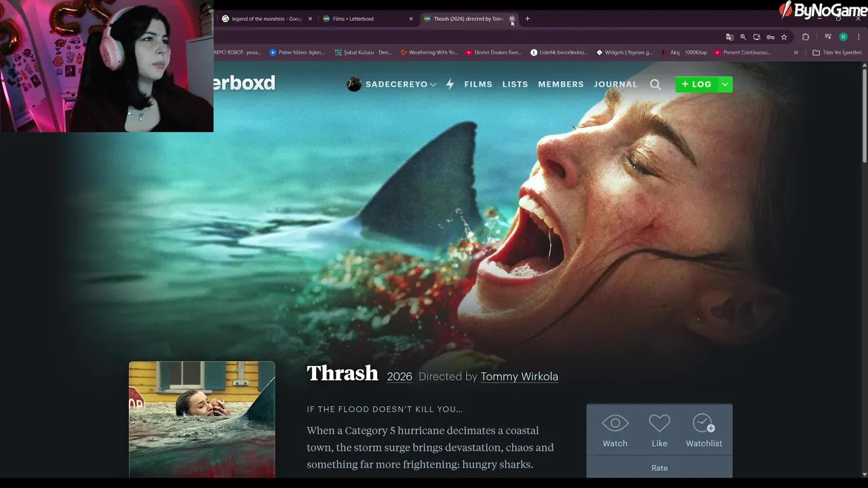Screen dimensions: 868x488
Task: Open the 'Present Continuous' bookmark
Action: point(743,52)
